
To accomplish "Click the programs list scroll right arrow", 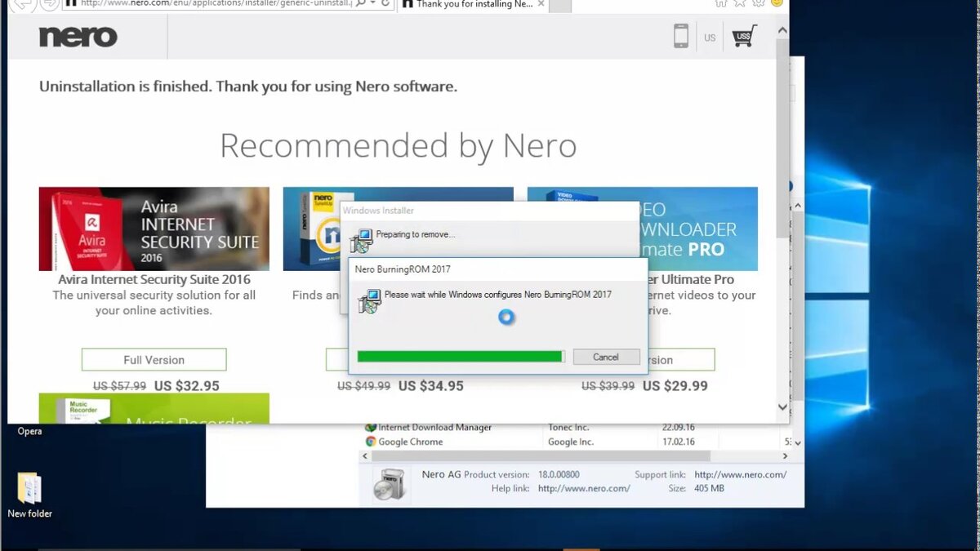I will point(786,456).
